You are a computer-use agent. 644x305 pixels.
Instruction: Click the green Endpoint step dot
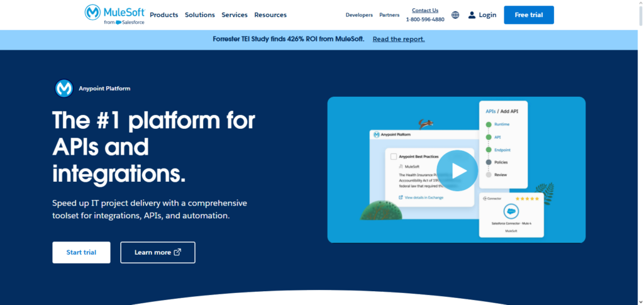click(x=488, y=150)
